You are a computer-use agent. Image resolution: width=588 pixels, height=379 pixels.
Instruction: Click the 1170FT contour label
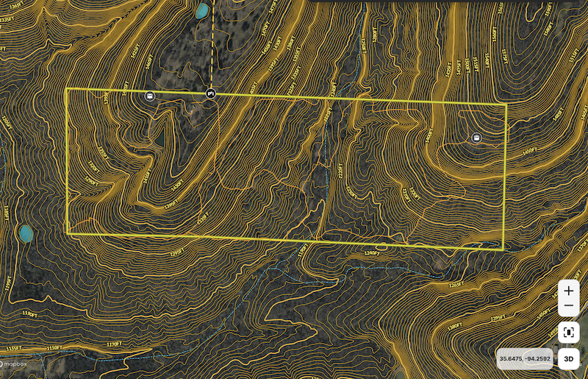pyautogui.click(x=114, y=343)
